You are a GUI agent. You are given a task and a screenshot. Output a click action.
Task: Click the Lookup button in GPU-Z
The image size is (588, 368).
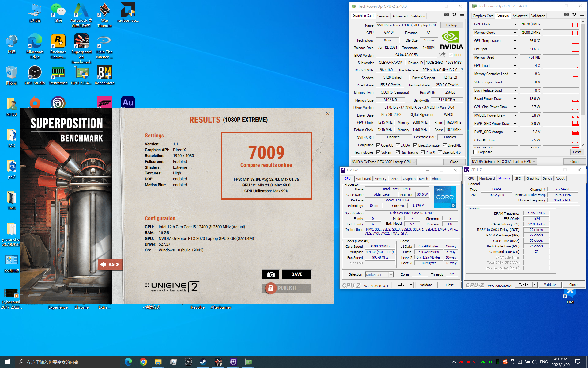(451, 25)
